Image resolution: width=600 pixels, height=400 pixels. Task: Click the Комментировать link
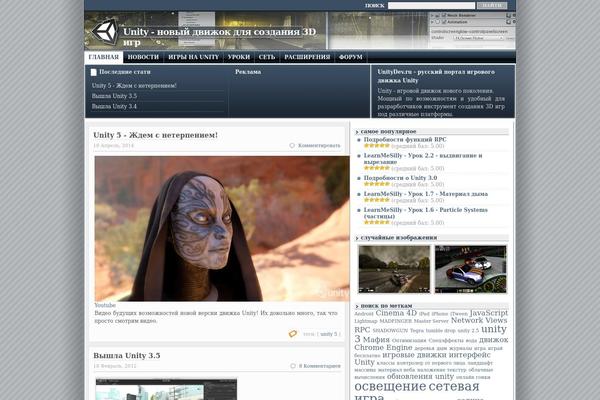click(319, 145)
